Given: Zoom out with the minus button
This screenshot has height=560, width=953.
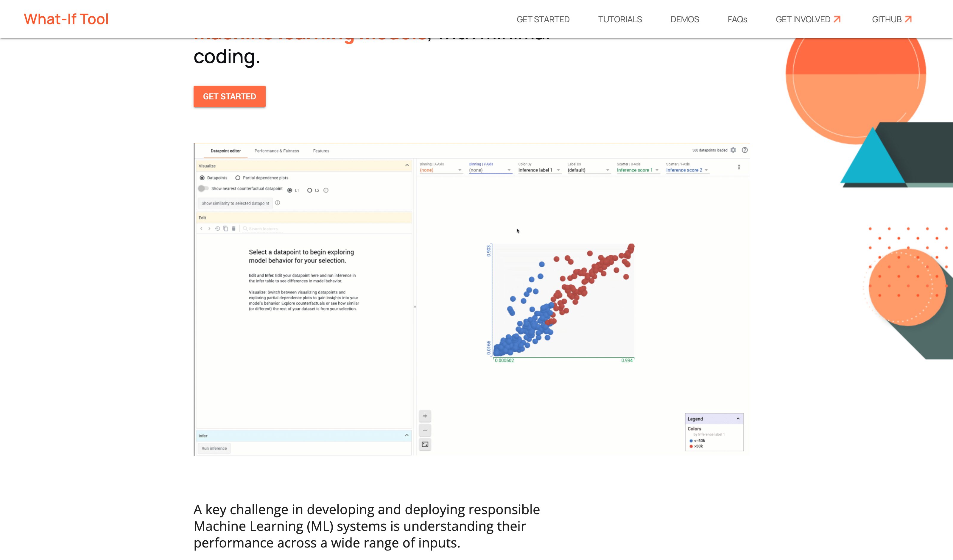Looking at the screenshot, I should [425, 430].
